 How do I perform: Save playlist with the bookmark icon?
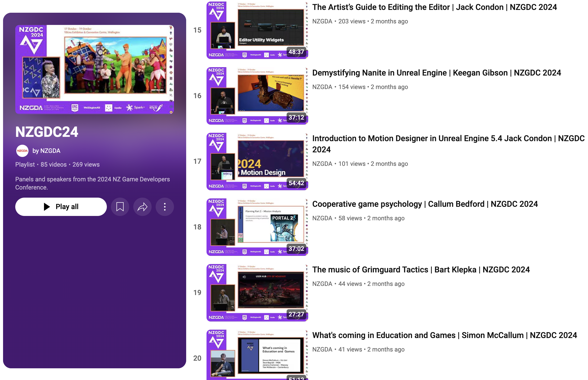[120, 207]
